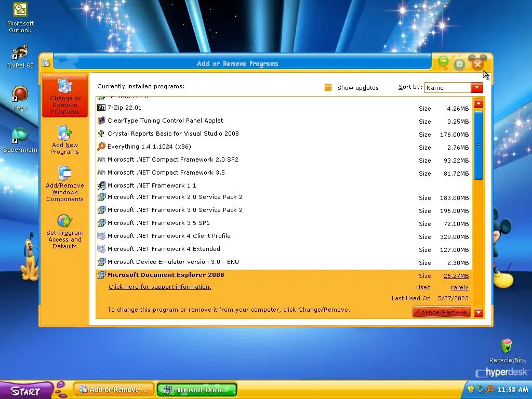Image resolution: width=532 pixels, height=399 pixels.
Task: Click .NET Compact Framework 3.5 icon
Action: click(x=101, y=172)
